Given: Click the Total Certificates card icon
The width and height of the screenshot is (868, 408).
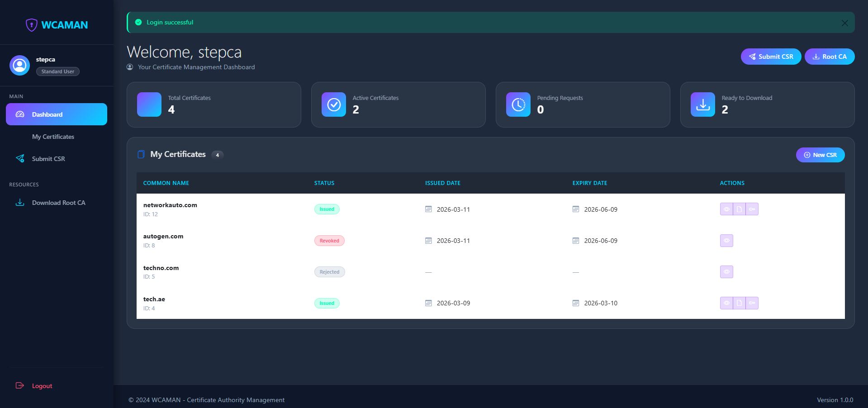Looking at the screenshot, I should pyautogui.click(x=149, y=104).
